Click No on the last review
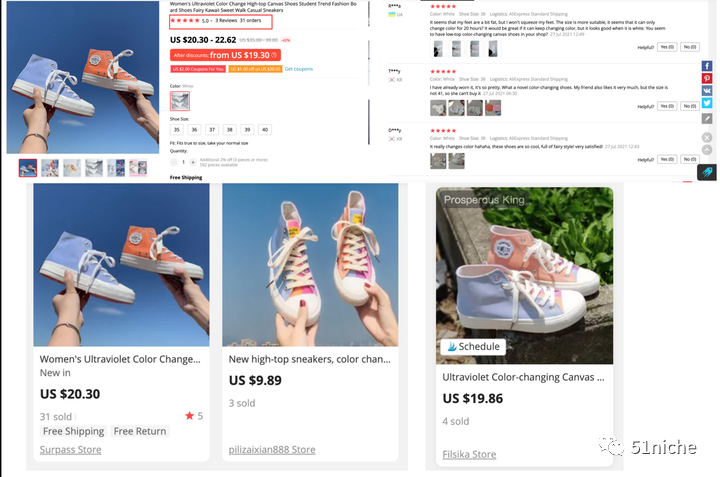 click(689, 157)
